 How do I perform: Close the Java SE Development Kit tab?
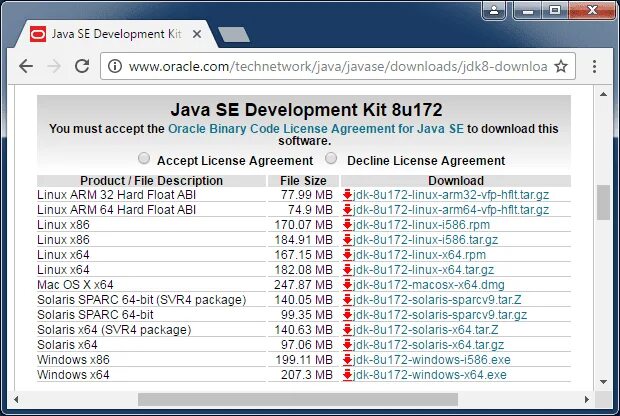[x=197, y=34]
